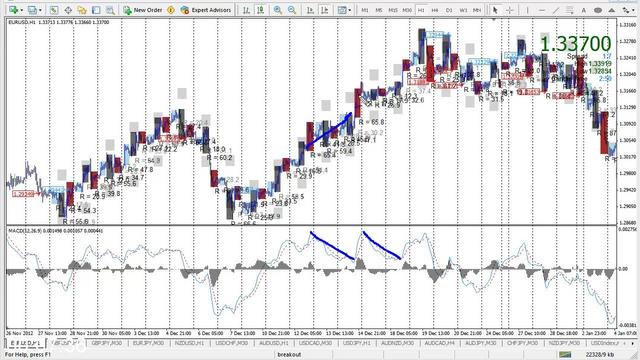
Task: Select the Text 'A' drawing tool
Action: coord(584,10)
